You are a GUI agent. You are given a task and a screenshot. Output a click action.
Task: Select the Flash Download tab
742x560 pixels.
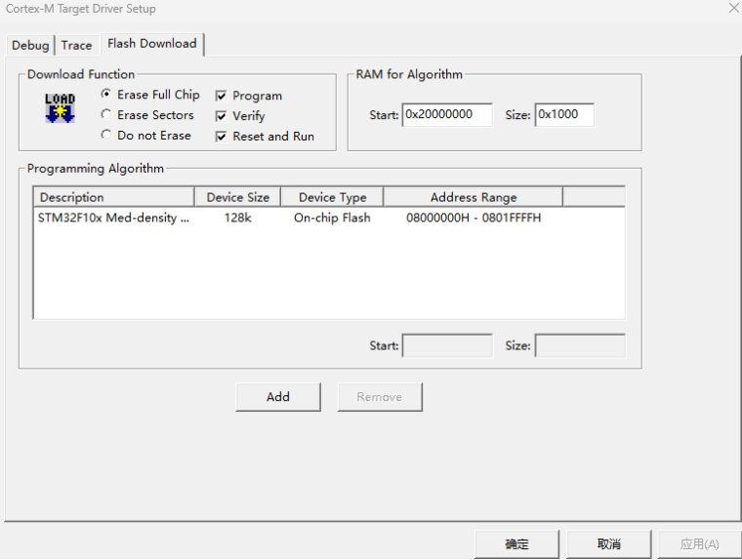click(152, 44)
